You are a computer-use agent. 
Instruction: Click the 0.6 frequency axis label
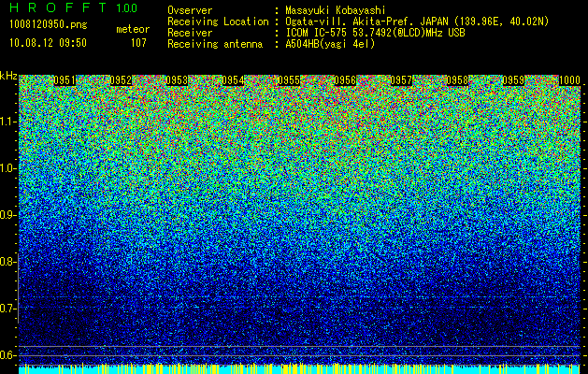coord(7,355)
